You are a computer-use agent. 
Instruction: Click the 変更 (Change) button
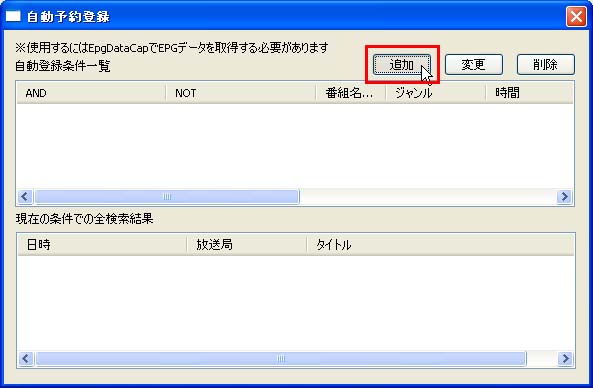click(x=473, y=65)
